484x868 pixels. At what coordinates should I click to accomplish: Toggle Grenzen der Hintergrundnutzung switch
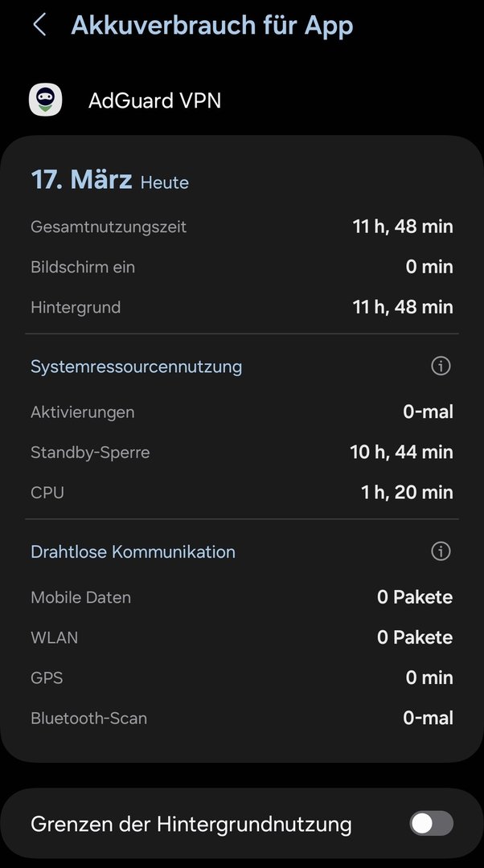click(x=431, y=824)
